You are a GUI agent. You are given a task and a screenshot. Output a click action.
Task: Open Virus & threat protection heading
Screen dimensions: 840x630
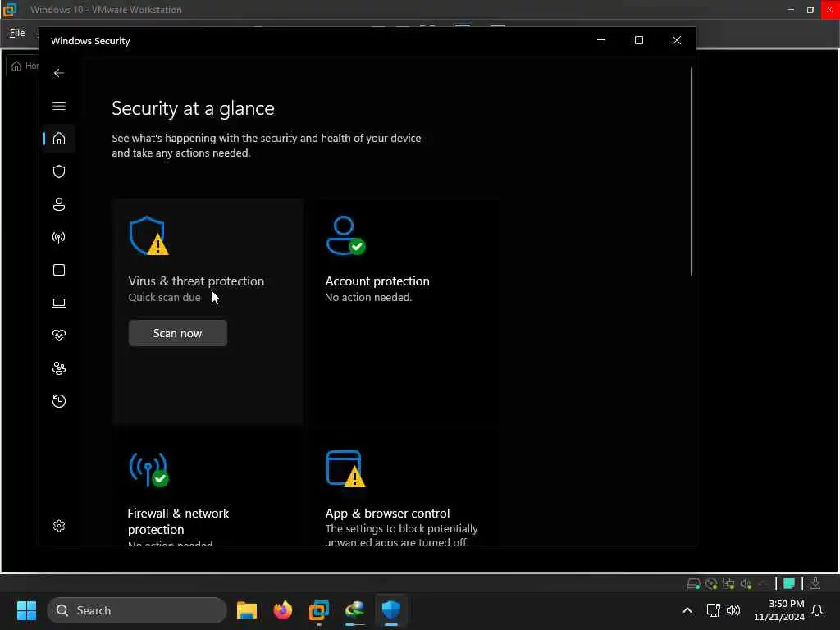[x=196, y=281]
